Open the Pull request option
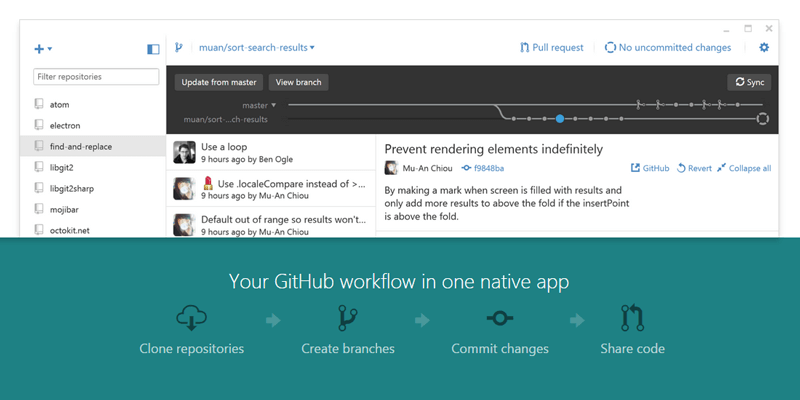Image resolution: width=800 pixels, height=400 pixels. (553, 47)
